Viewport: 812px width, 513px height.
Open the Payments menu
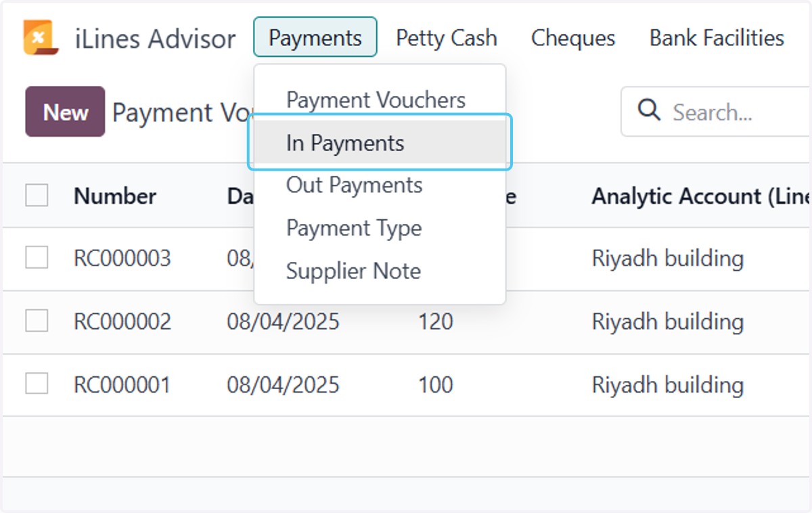pos(315,37)
